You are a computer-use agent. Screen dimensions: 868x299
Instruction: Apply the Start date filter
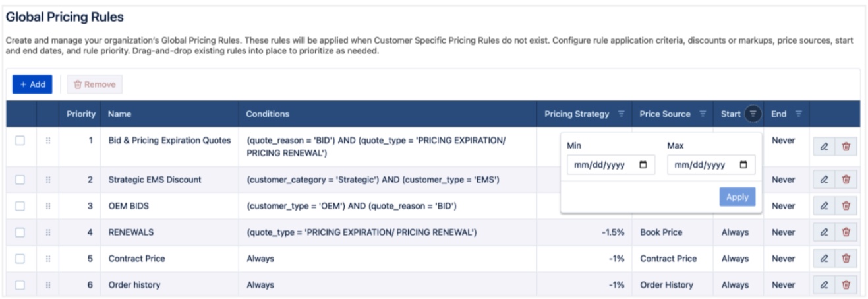[737, 197]
